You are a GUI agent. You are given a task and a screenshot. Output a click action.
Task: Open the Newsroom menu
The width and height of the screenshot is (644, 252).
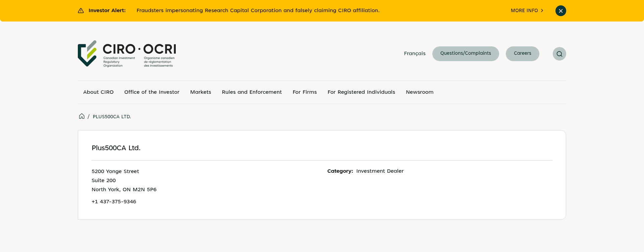[420, 92]
